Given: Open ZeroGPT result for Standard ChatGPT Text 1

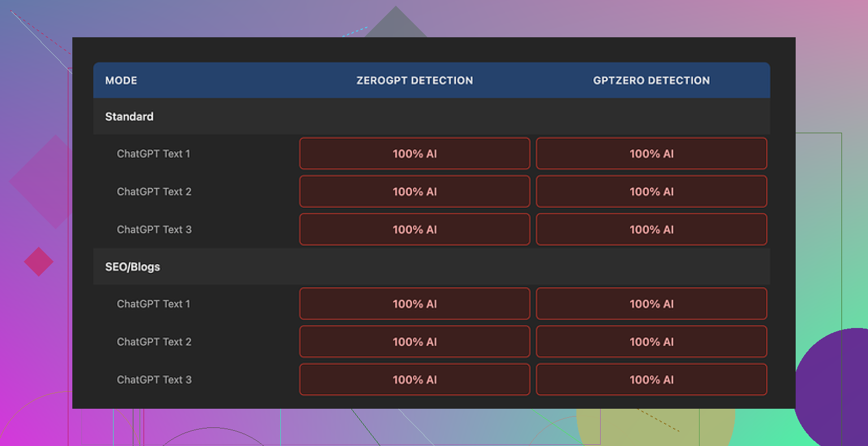Looking at the screenshot, I should click(414, 154).
